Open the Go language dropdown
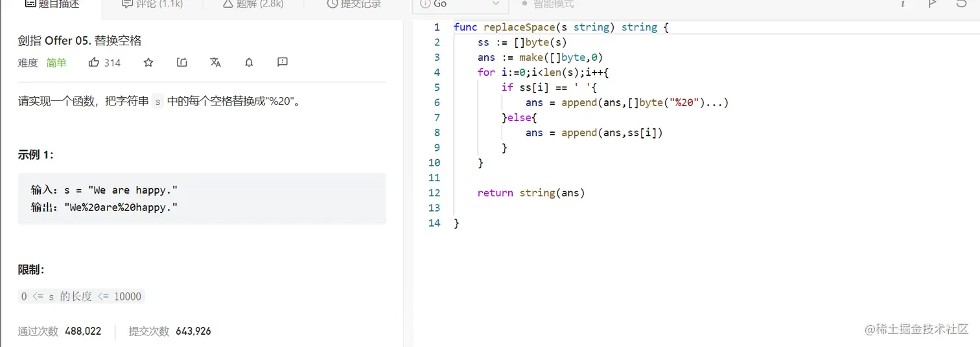The height and width of the screenshot is (347, 980). [460, 4]
